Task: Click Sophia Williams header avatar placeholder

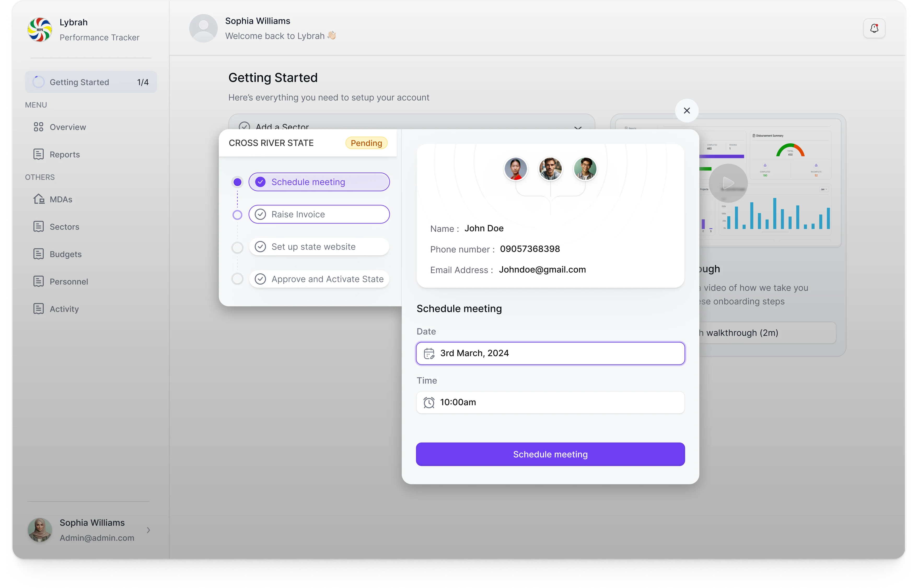Action: tap(203, 28)
